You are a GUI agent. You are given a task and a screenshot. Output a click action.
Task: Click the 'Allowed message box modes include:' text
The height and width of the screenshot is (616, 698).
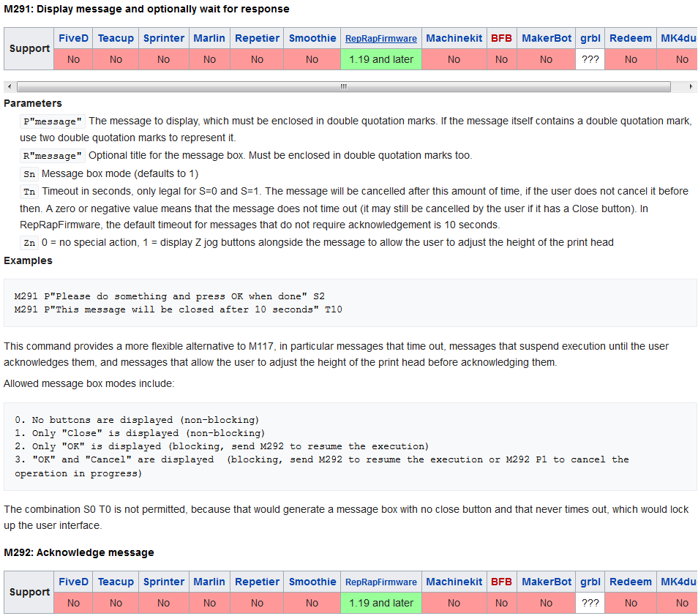tap(89, 383)
